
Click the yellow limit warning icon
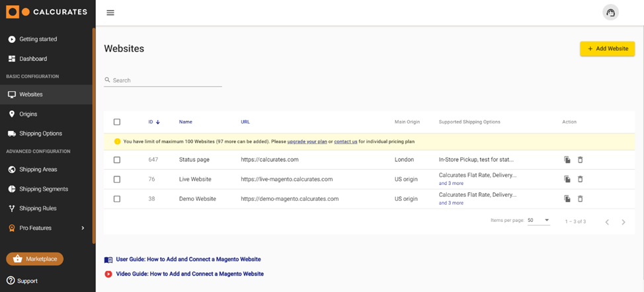coord(117,141)
